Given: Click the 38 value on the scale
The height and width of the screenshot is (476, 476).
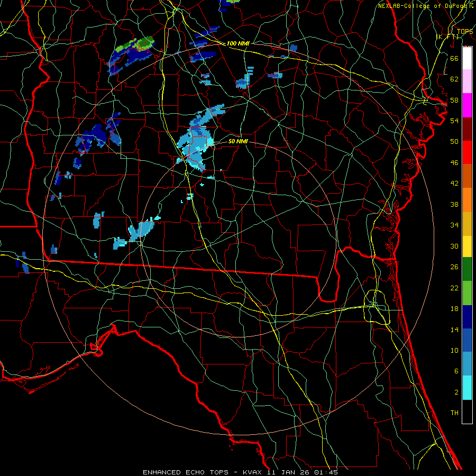Looking at the screenshot, I should point(454,204).
